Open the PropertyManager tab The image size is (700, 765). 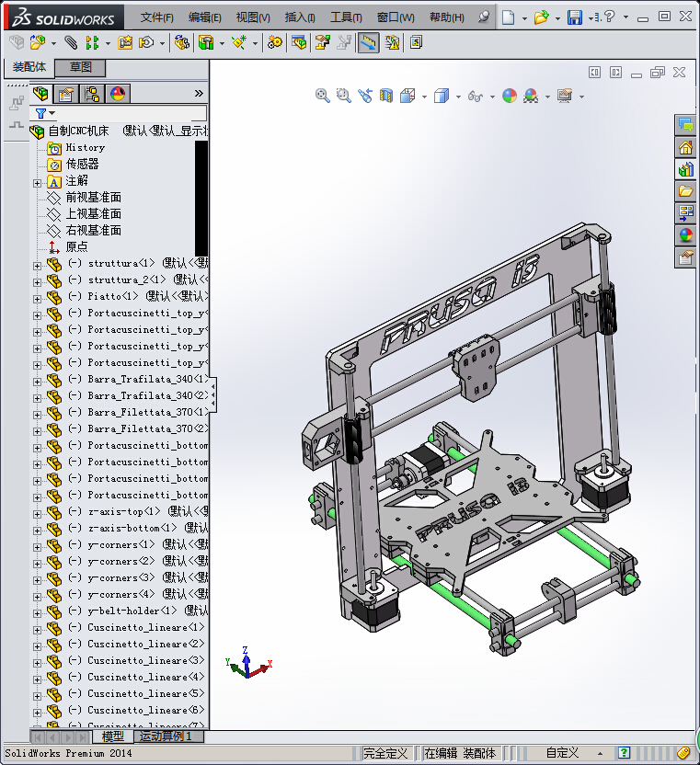tap(66, 93)
